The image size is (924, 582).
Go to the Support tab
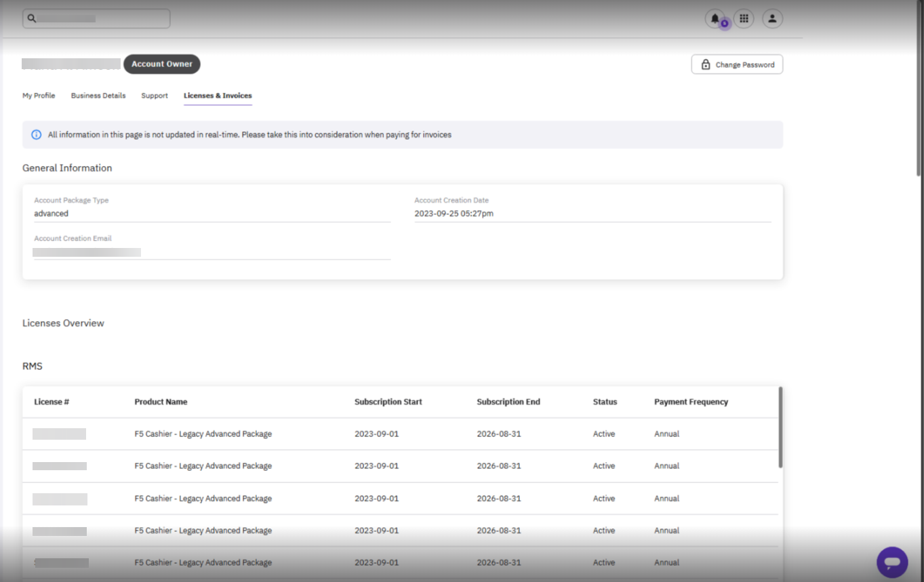(155, 96)
